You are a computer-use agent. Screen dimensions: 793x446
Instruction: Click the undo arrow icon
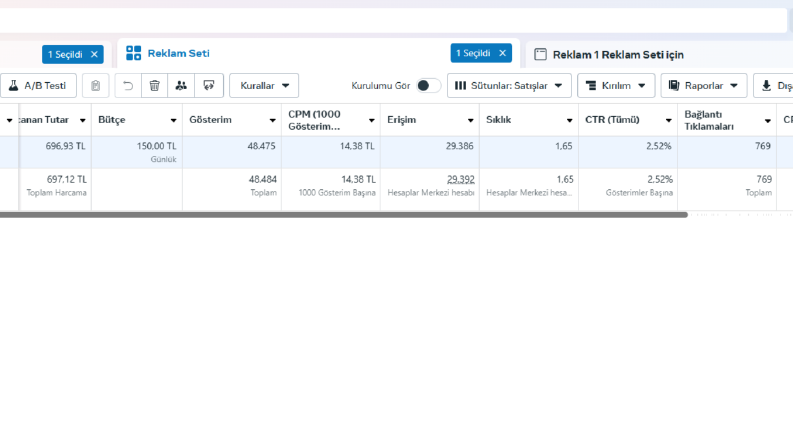(x=128, y=85)
